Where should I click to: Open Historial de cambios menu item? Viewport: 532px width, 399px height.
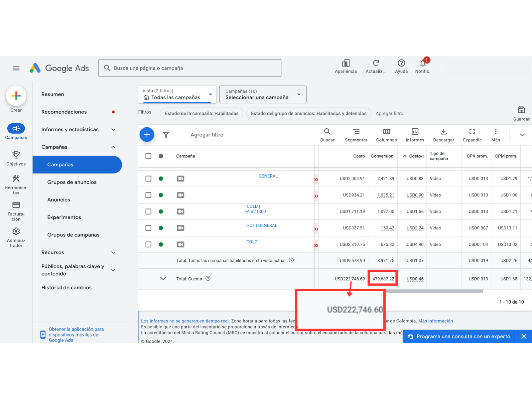tap(66, 288)
